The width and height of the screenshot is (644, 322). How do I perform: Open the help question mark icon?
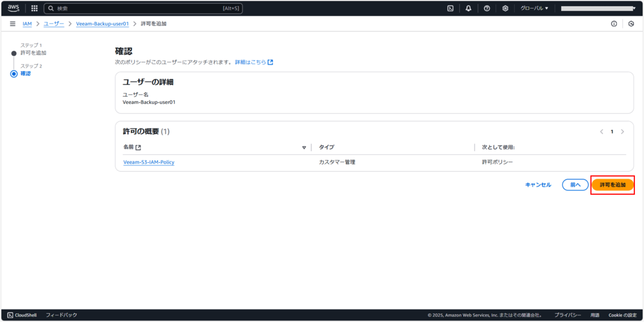[487, 9]
